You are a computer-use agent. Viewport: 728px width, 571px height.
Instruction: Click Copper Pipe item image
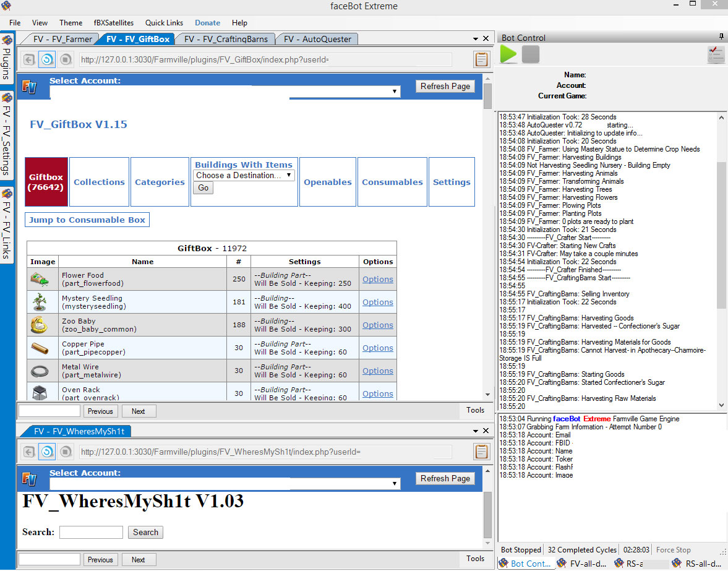coord(40,348)
